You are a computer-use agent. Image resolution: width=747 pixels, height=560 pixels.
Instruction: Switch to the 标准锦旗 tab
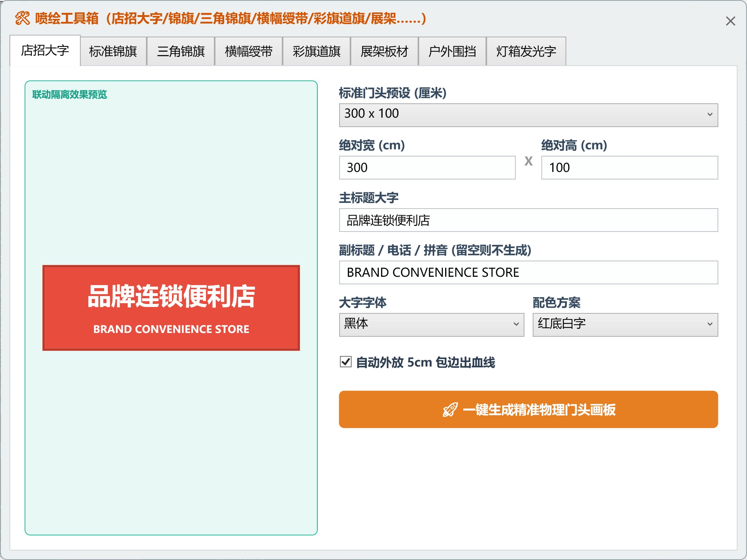(113, 51)
